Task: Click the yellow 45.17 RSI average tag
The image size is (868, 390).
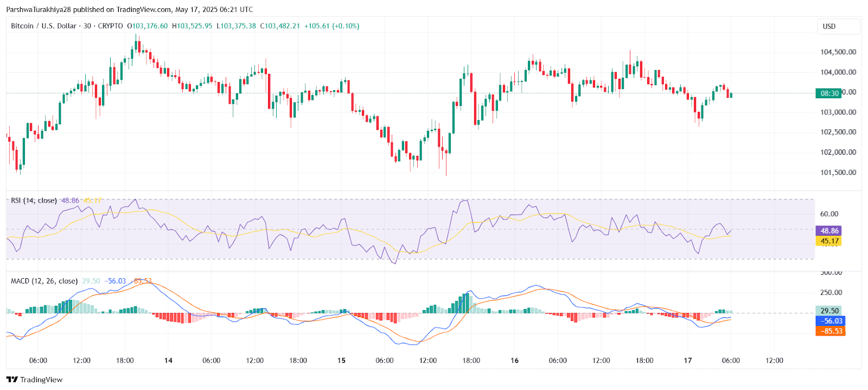Action: coord(829,241)
